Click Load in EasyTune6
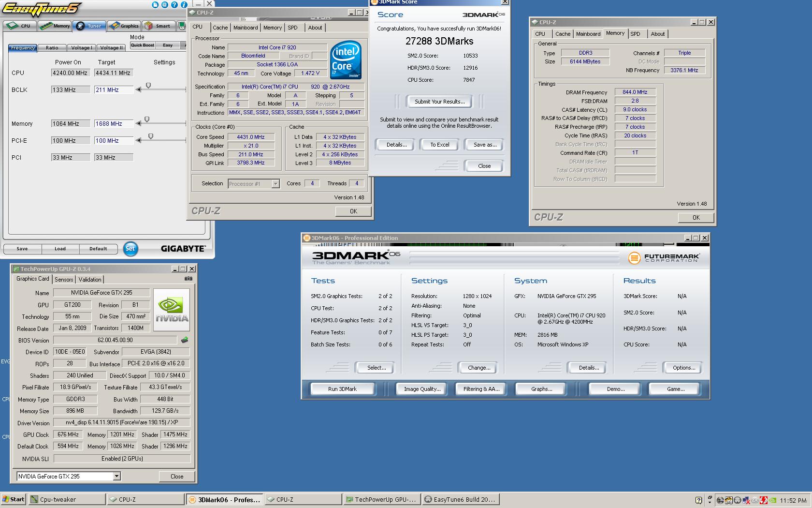This screenshot has width=812, height=508. 60,249
